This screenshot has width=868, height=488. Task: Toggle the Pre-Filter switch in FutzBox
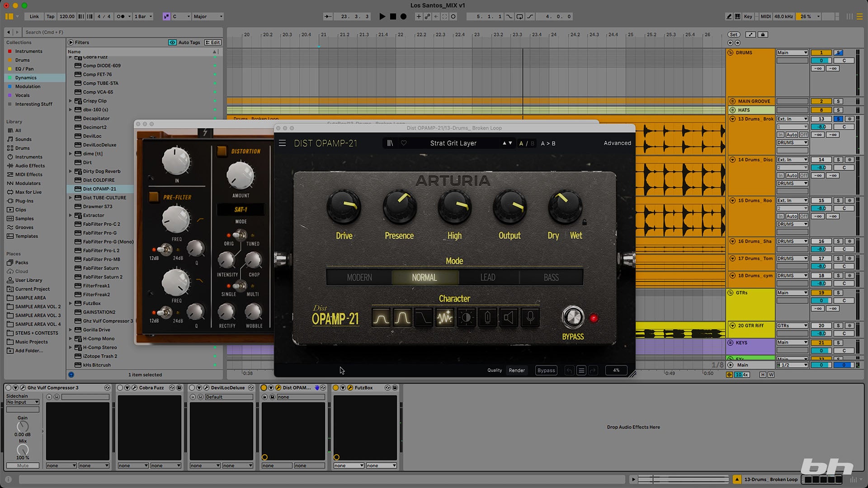(154, 197)
